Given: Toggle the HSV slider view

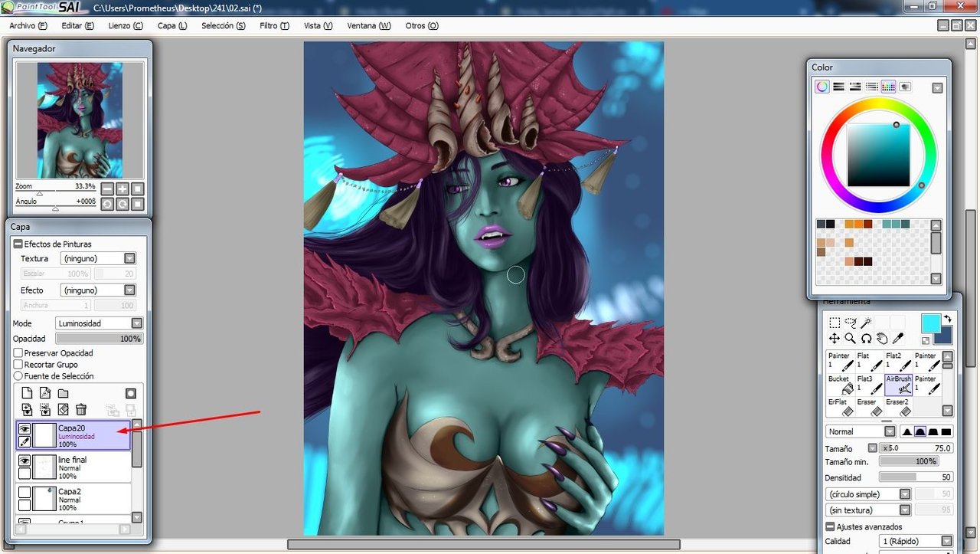Looking at the screenshot, I should (x=855, y=87).
